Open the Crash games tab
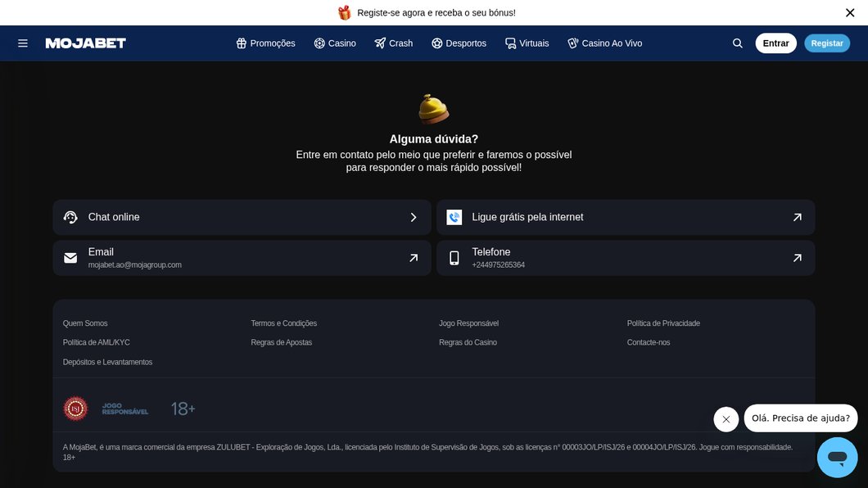This screenshot has width=868, height=488. tap(394, 43)
